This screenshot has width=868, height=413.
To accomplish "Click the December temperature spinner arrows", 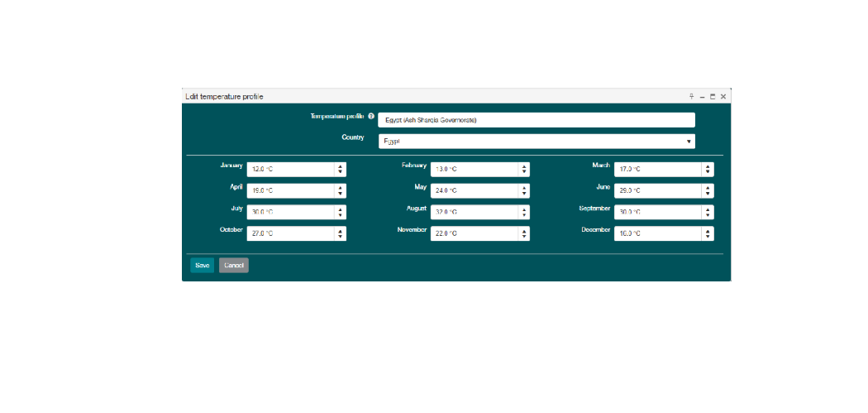I will [x=708, y=233].
